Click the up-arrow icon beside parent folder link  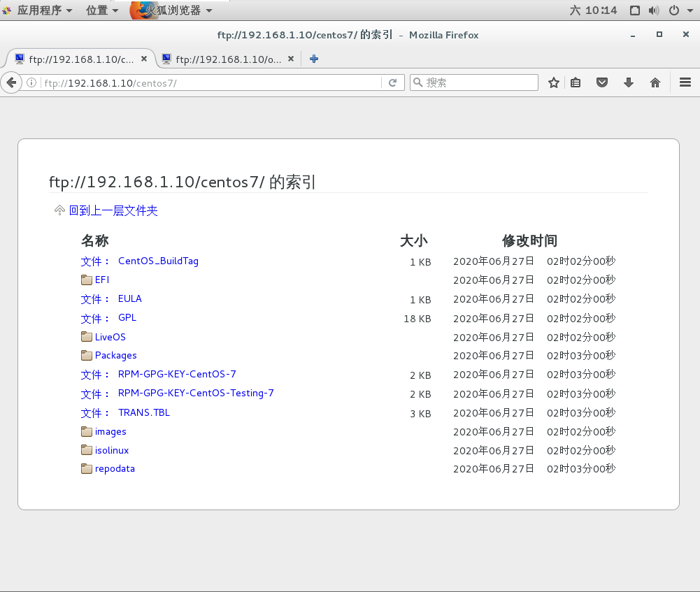(x=59, y=210)
